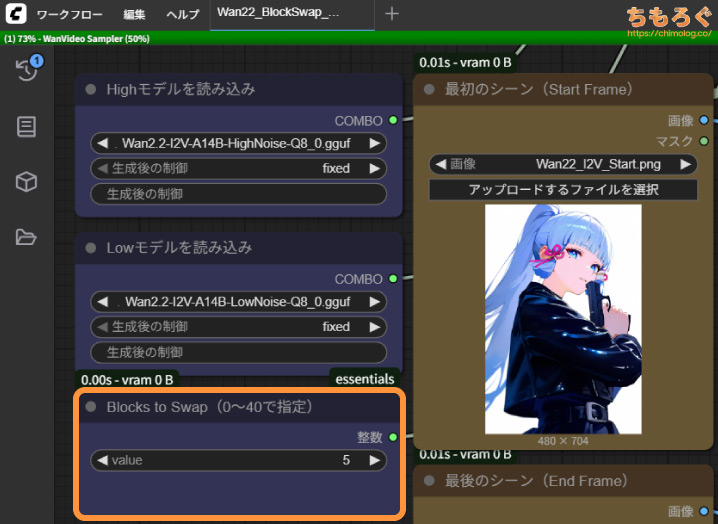Screen dimensions: 718x524
Task: Open the Wan2.2-I2V-A14B-LowNoise-Q8_0.gguf dropdown
Action: pyautogui.click(x=239, y=302)
